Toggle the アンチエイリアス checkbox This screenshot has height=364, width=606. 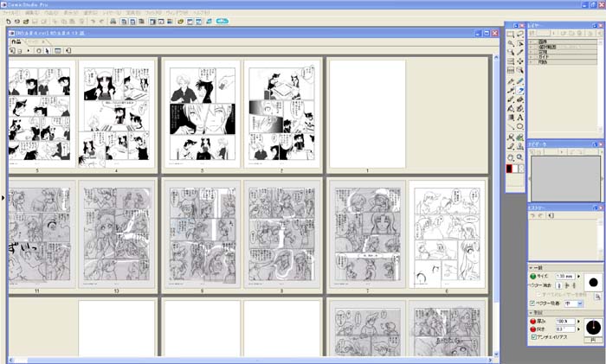click(533, 337)
